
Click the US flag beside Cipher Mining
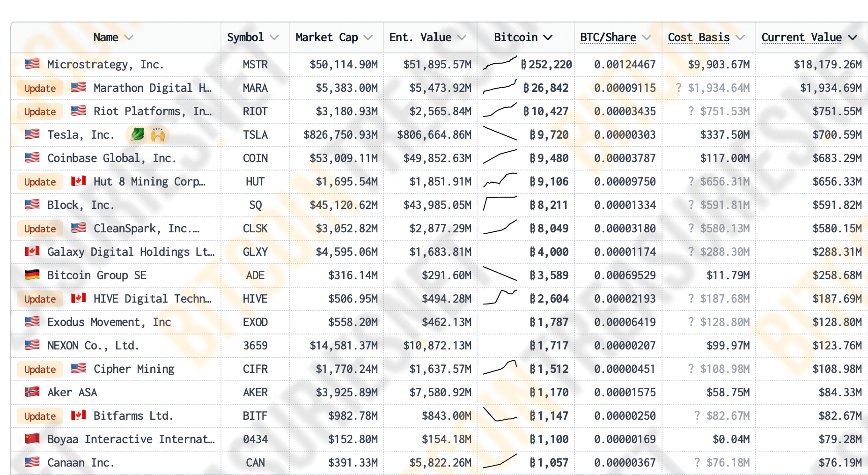pos(78,368)
